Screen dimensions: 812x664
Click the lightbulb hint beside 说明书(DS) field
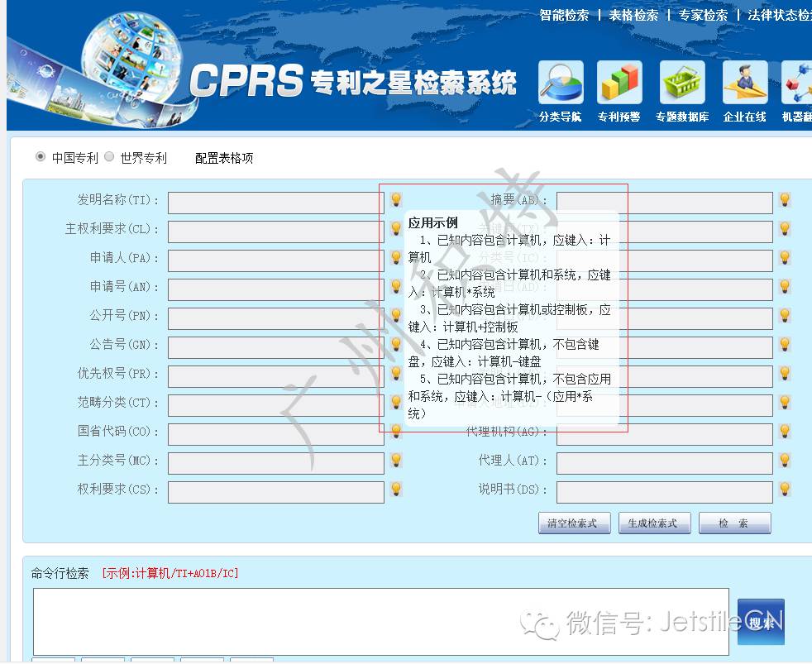tap(785, 489)
